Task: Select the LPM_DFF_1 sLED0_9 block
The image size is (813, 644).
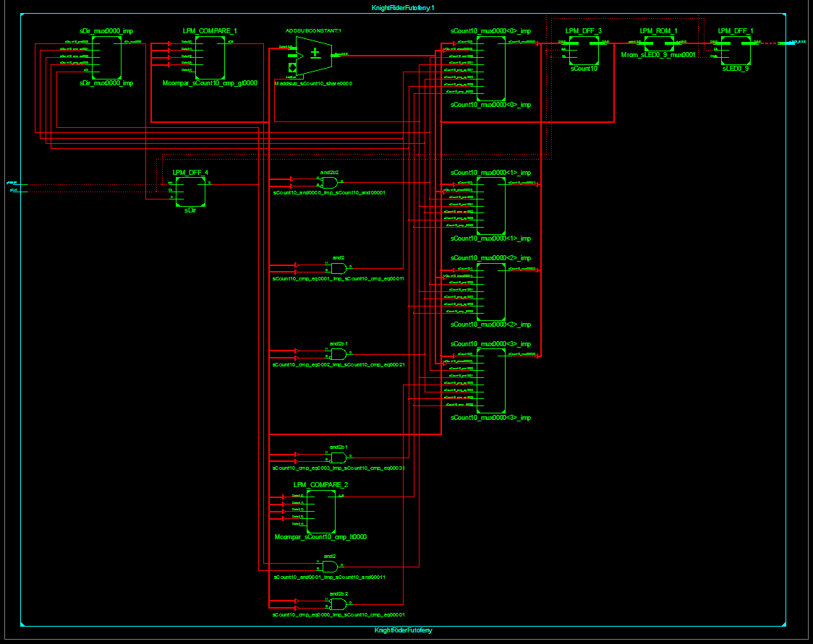Action: pos(736,51)
